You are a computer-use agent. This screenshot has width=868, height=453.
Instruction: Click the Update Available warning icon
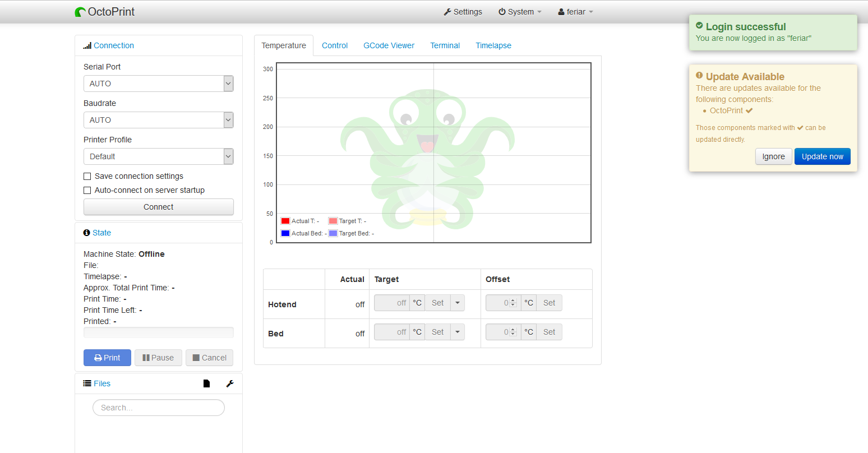click(699, 76)
